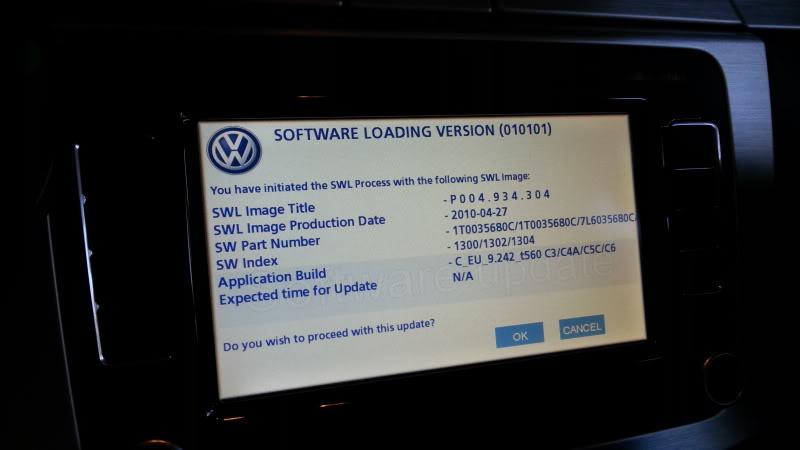800x450 pixels.
Task: Click the 'SW Index' label
Action: click(x=247, y=263)
